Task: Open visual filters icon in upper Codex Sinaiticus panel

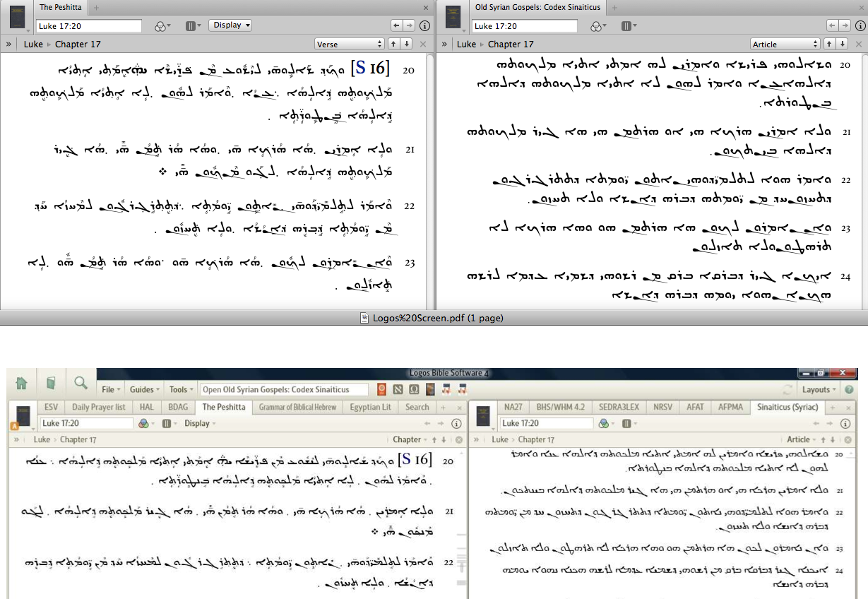Action: tap(598, 25)
